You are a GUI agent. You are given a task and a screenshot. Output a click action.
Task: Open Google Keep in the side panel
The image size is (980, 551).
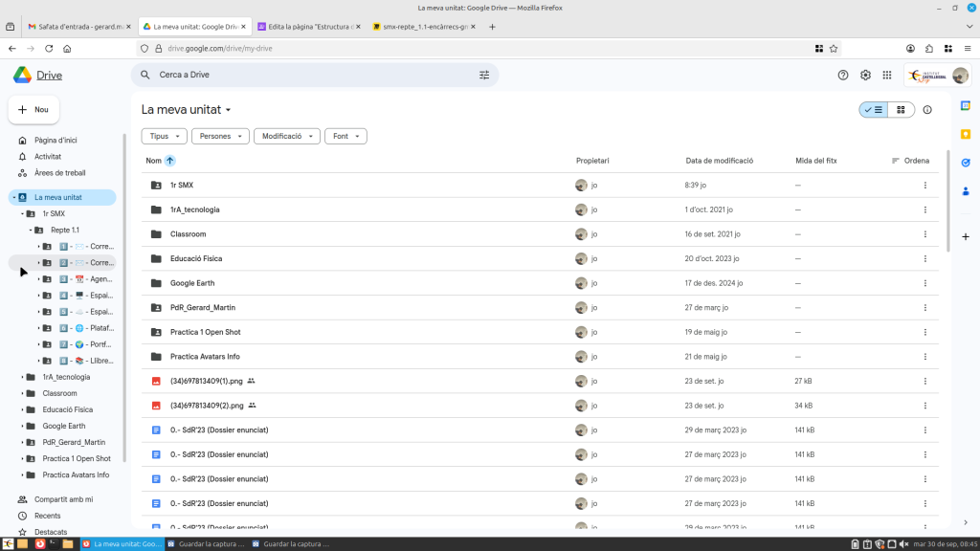click(x=966, y=134)
